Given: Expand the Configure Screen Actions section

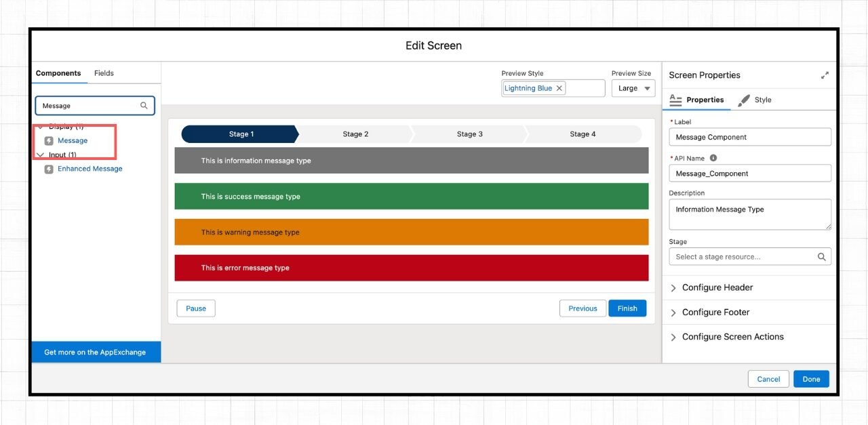Looking at the screenshot, I should (673, 337).
